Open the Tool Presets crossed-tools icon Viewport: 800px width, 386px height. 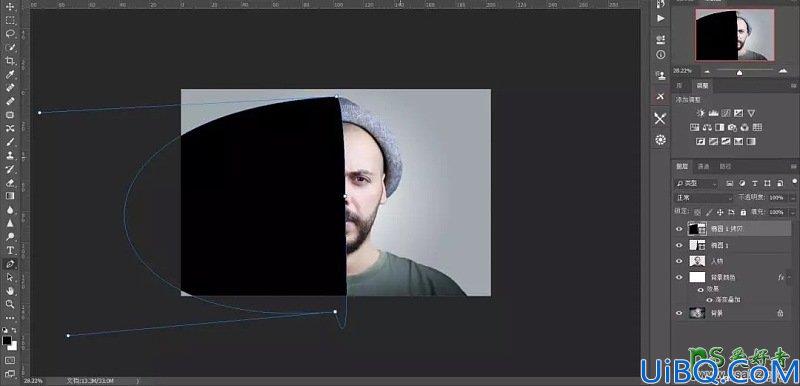click(661, 119)
